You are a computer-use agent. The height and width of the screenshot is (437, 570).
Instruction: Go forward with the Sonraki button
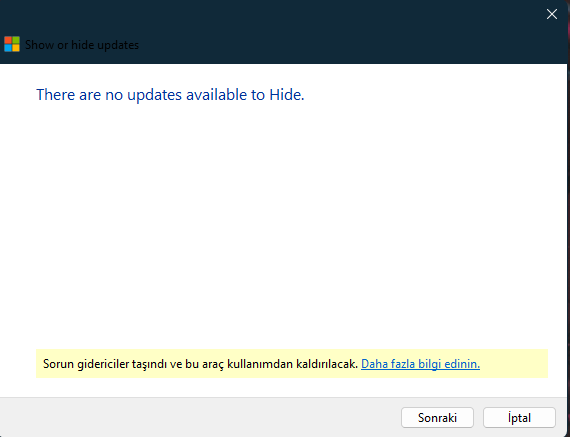tap(437, 417)
